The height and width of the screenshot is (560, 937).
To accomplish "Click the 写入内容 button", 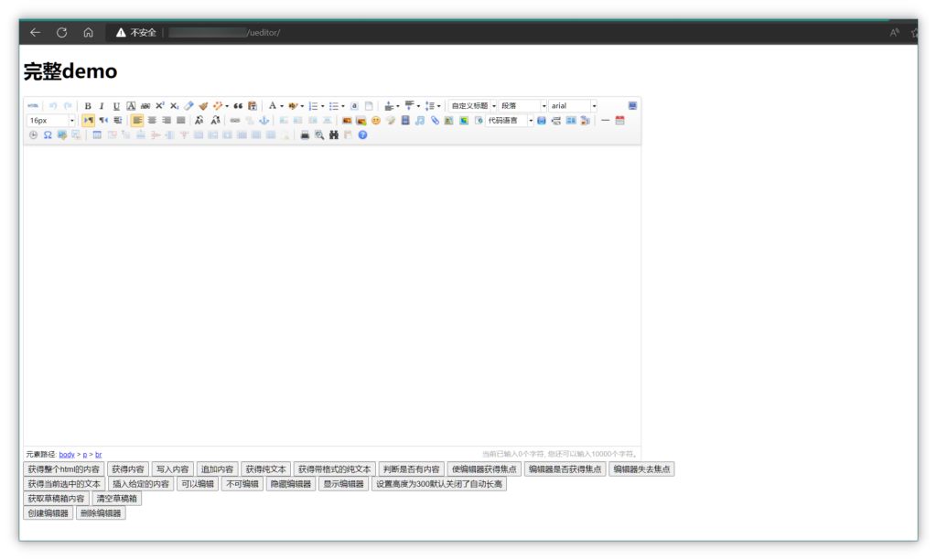I will [x=173, y=469].
